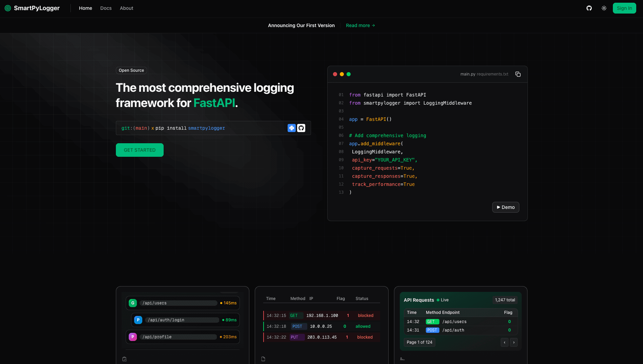
Task: Read more about the first version announcement
Action: click(x=360, y=25)
